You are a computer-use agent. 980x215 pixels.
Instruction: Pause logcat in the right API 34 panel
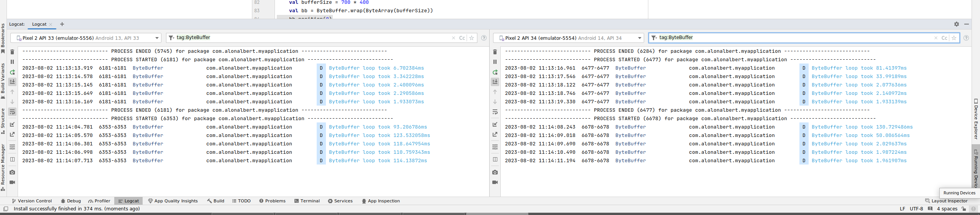click(495, 62)
